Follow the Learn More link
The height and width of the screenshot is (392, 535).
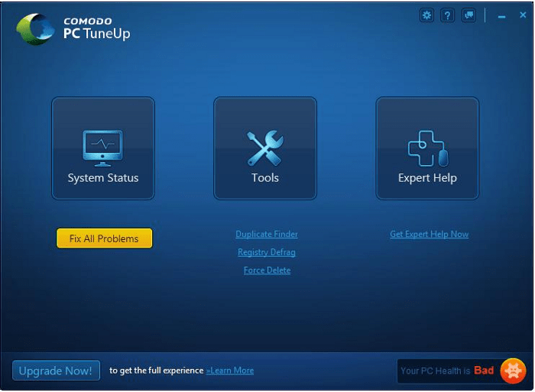tap(230, 371)
